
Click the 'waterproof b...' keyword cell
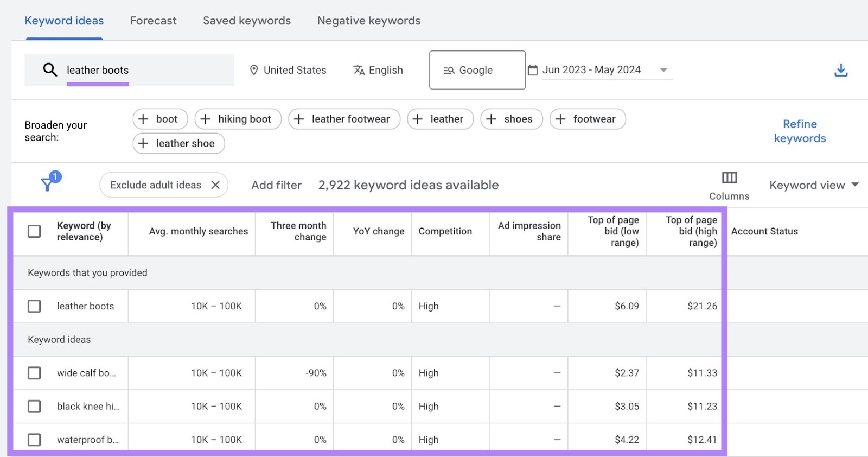(88, 440)
